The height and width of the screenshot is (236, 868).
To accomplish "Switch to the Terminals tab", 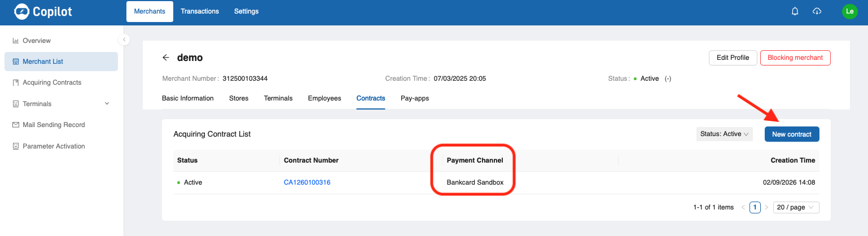I will click(278, 98).
